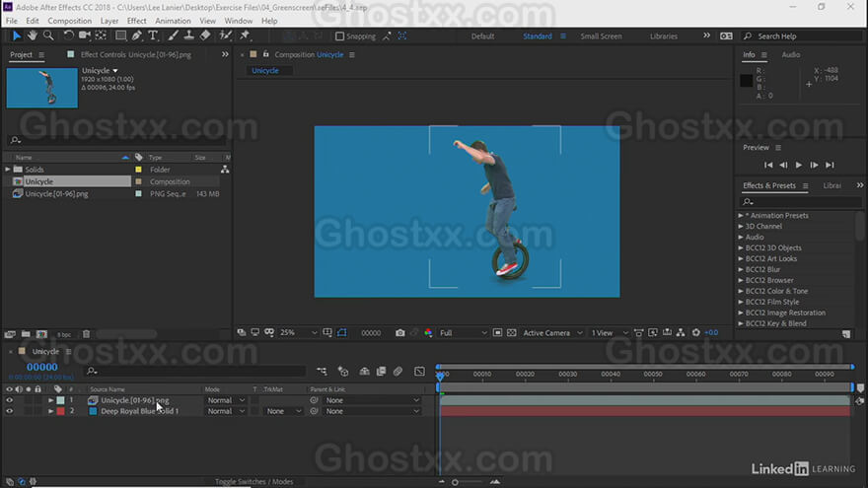Toggle frame blending for timeline layers
Viewport: 868px width, 488px height.
[x=381, y=372]
